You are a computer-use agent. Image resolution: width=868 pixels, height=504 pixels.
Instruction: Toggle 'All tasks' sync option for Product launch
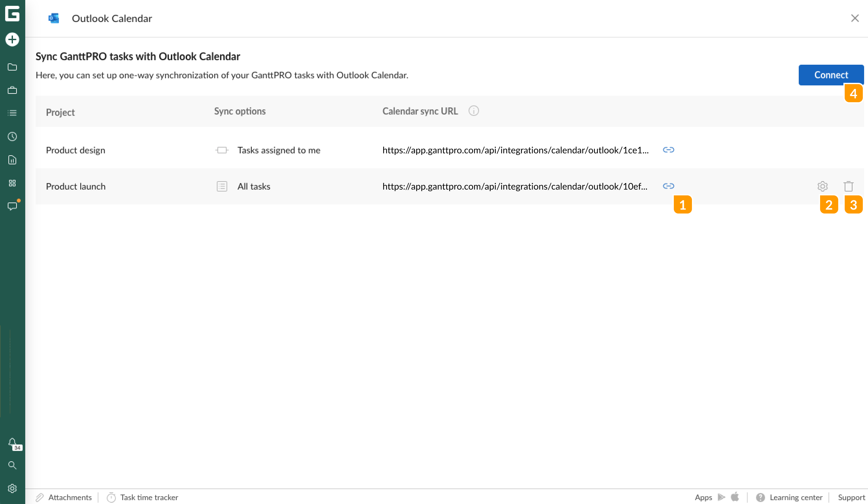(221, 186)
